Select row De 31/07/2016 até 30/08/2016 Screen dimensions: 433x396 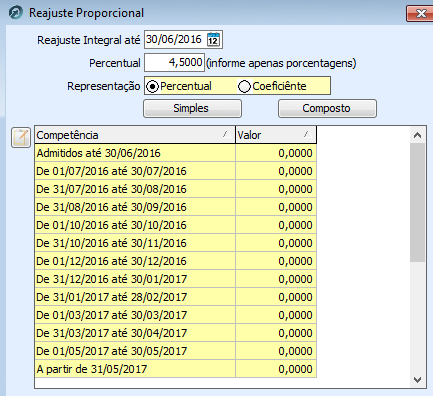[x=176, y=189]
